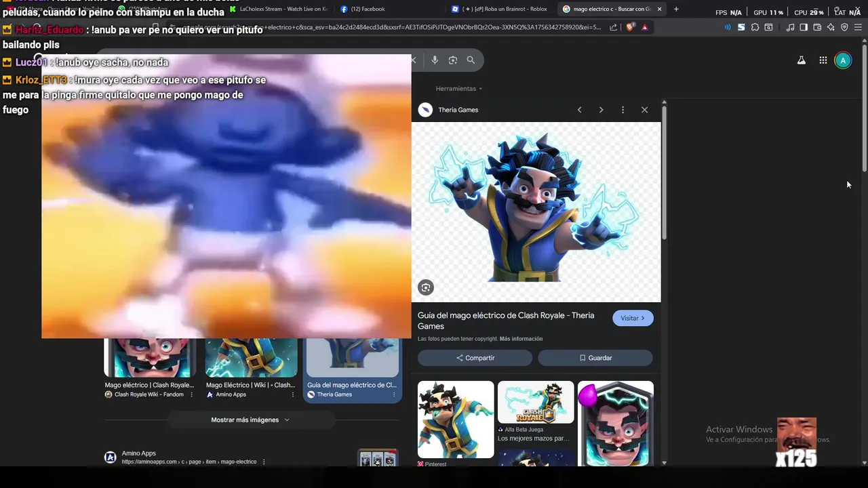868x488 pixels.
Task: Open the Pinterest related image
Action: [x=456, y=420]
